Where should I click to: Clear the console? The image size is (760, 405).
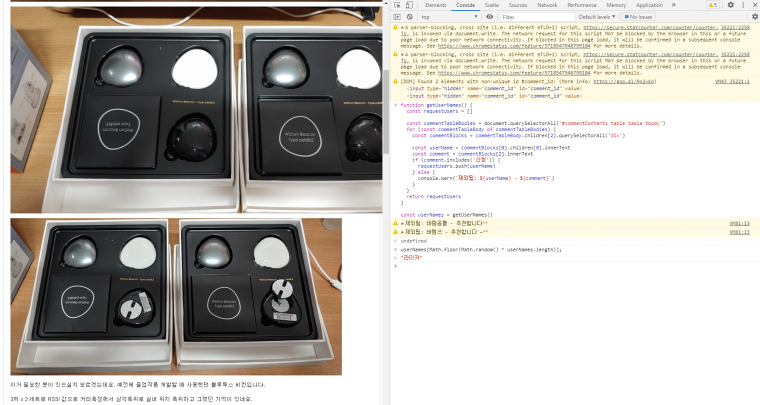(410, 16)
